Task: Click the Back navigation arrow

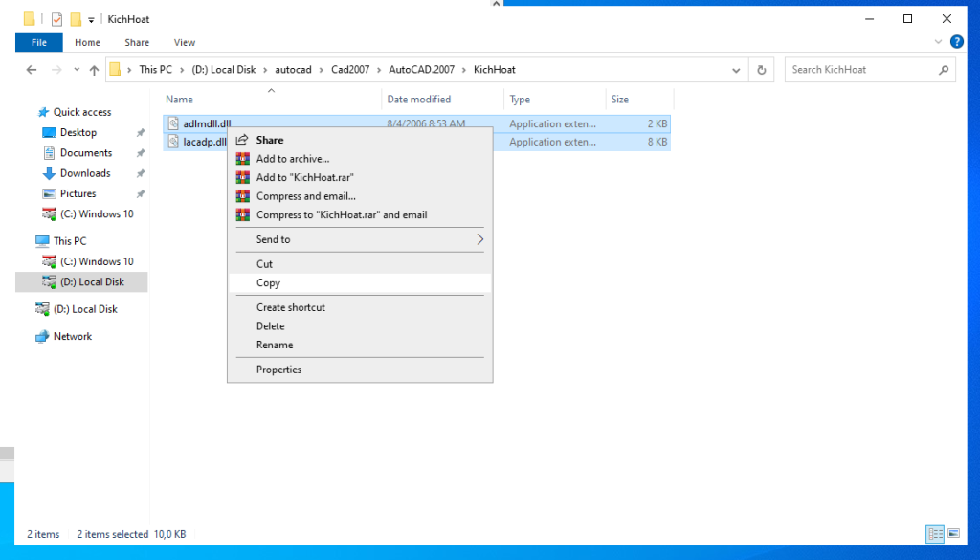Action: [32, 70]
